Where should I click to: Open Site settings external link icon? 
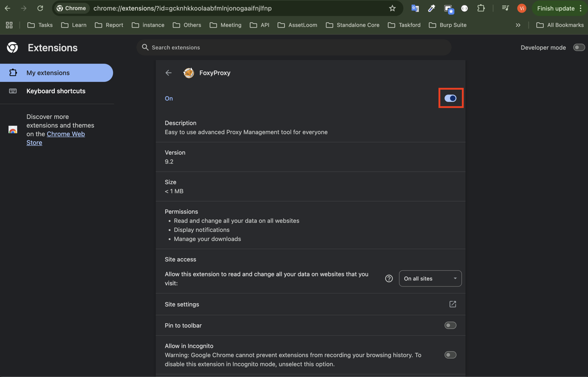453,304
